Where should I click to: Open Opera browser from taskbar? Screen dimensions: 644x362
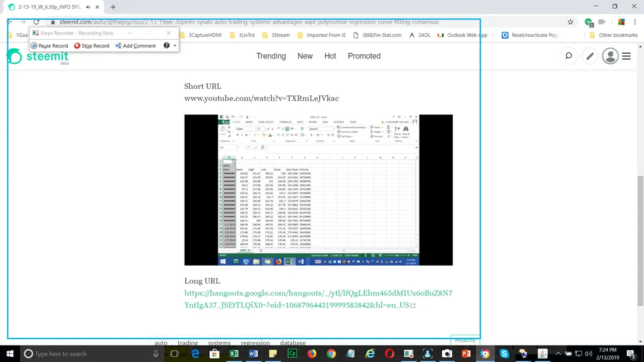click(x=389, y=353)
